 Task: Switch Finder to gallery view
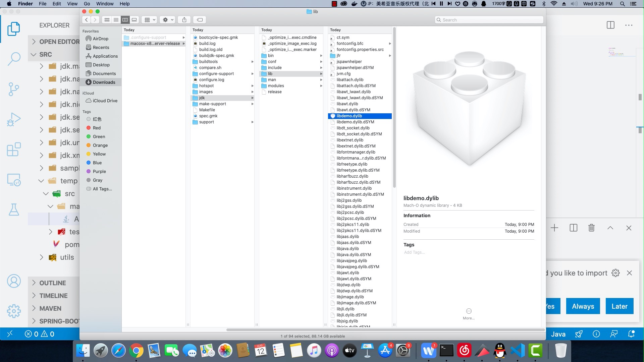click(134, 20)
